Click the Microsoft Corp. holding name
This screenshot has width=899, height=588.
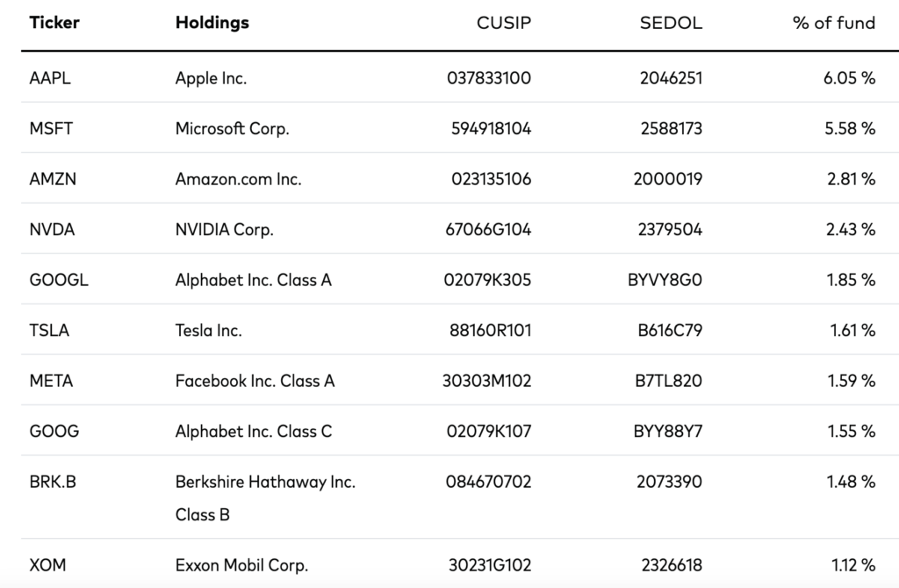[232, 129]
